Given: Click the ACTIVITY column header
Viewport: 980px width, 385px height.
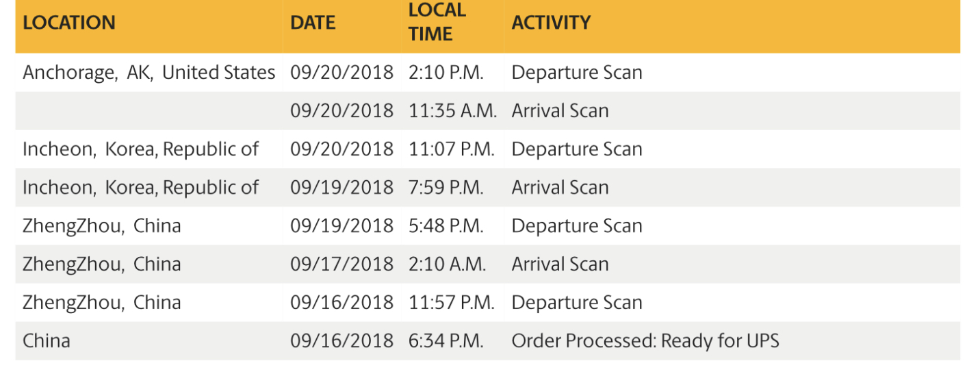Looking at the screenshot, I should click(551, 23).
